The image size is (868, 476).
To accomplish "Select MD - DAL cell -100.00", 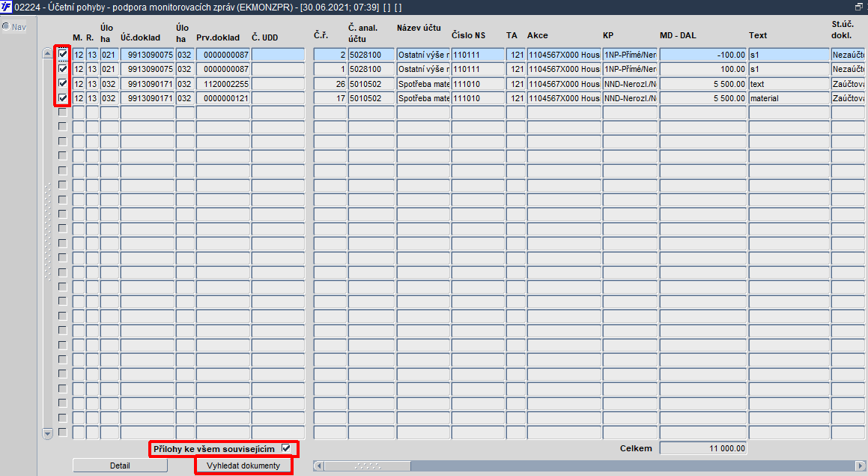I will point(703,54).
